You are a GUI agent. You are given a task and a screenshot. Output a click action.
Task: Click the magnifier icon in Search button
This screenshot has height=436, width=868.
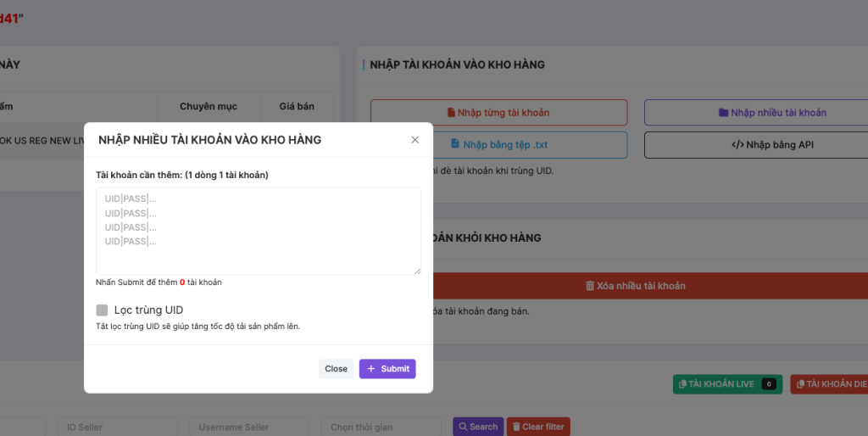pyautogui.click(x=463, y=427)
